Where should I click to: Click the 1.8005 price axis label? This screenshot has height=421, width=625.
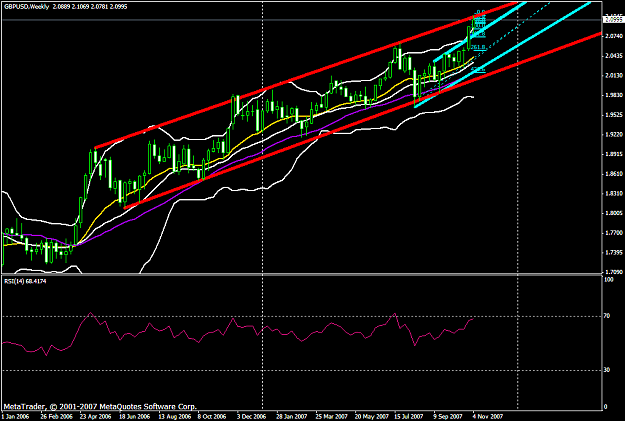coord(614,213)
